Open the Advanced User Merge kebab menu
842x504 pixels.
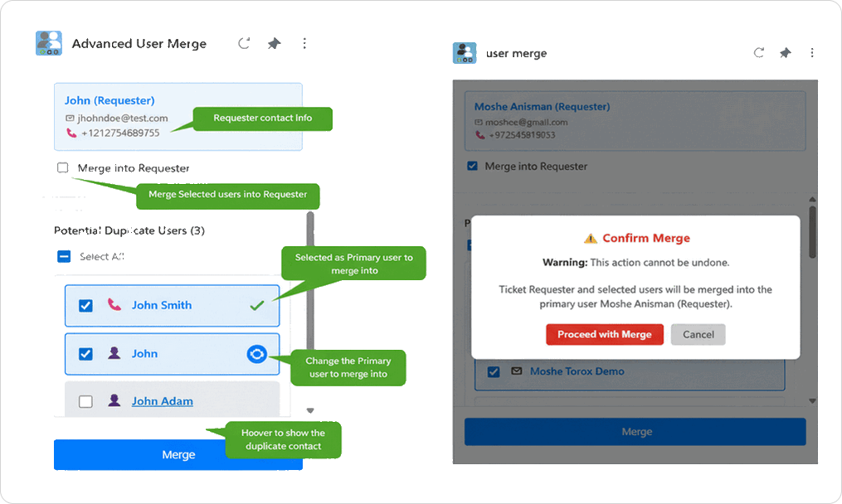(x=304, y=43)
